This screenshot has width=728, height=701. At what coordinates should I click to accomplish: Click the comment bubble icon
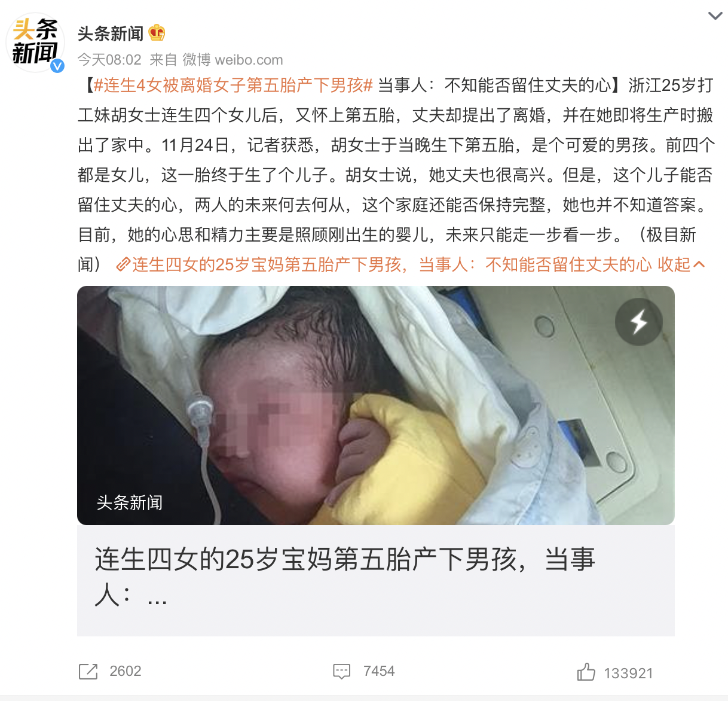point(341,672)
